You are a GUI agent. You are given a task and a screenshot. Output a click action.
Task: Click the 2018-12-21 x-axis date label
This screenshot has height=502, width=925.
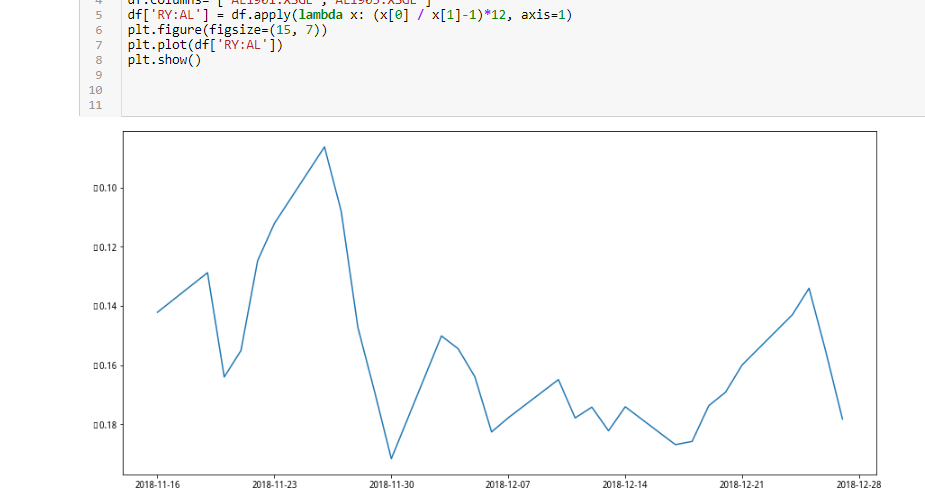[742, 485]
